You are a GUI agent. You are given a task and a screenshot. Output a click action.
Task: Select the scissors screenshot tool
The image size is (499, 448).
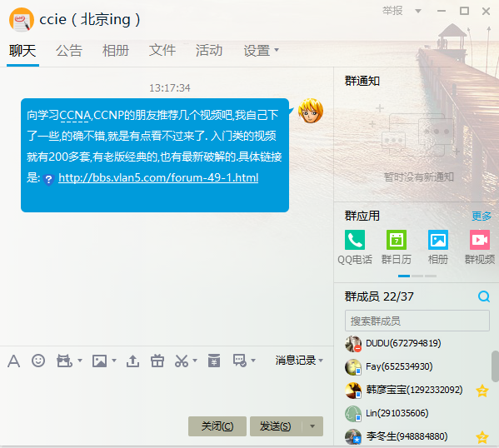182,361
